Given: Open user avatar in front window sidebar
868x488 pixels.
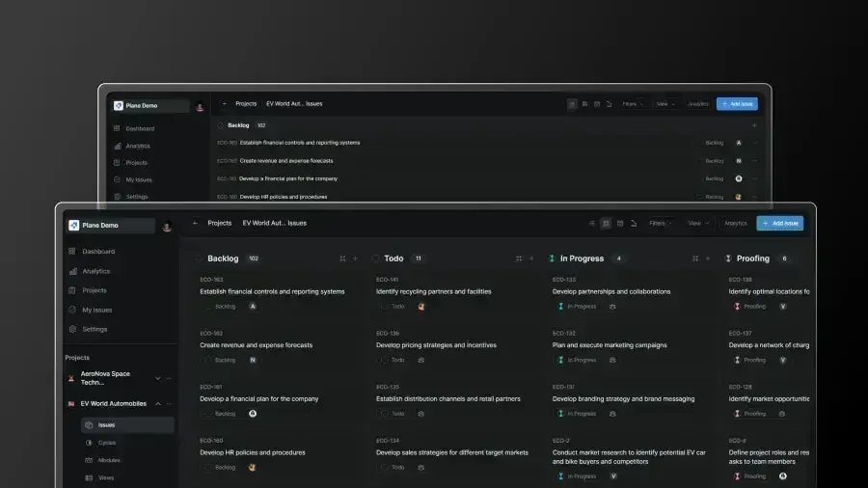Looking at the screenshot, I should (x=167, y=226).
